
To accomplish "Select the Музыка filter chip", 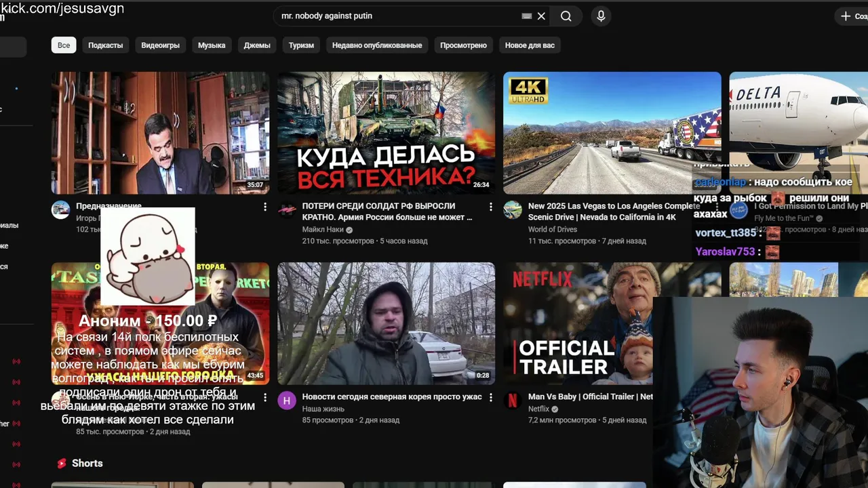I will 212,45.
